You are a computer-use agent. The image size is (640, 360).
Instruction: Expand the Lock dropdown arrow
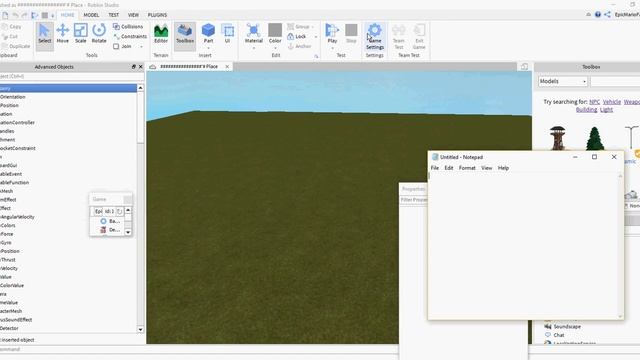tap(316, 37)
